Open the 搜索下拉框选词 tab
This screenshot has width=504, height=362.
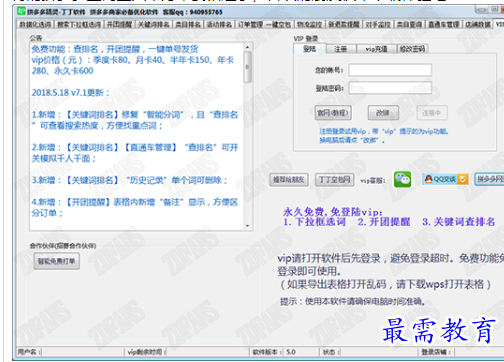tap(79, 24)
